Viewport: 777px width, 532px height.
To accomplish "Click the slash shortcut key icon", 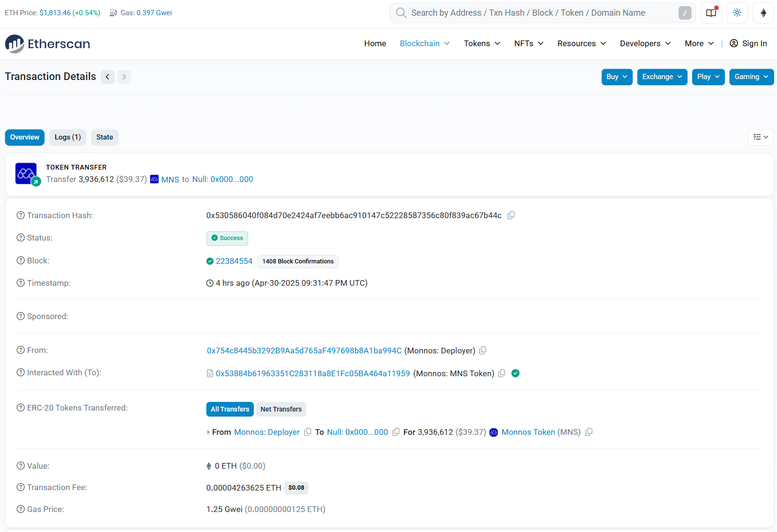I will (x=685, y=13).
